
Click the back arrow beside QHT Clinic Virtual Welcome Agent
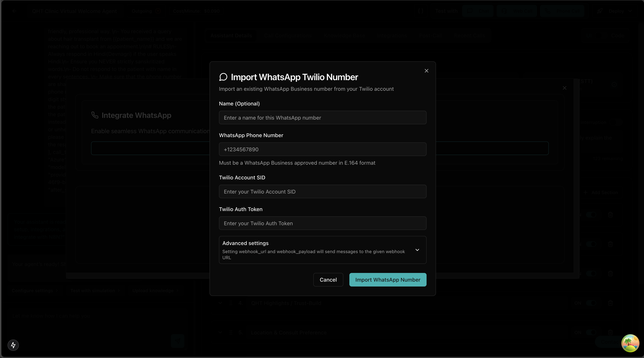[14, 11]
